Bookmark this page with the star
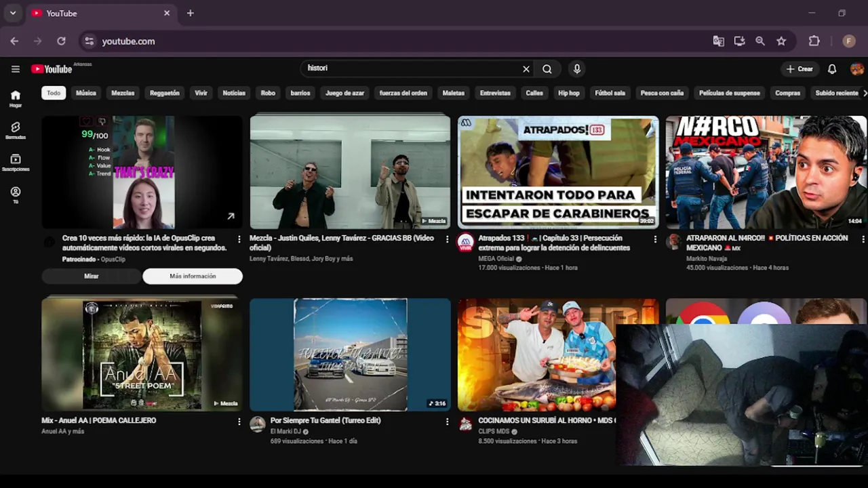 [781, 41]
